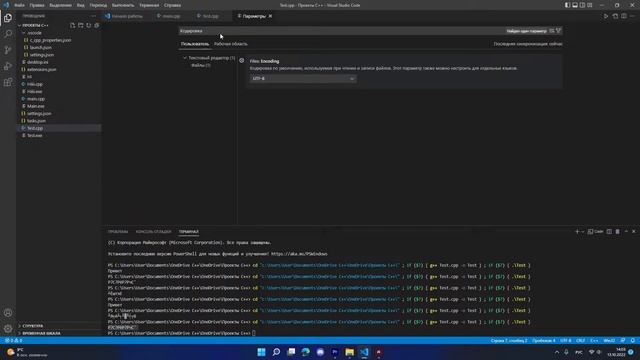Switch to the ПРОБЛЕМЫ panel tab
The width and height of the screenshot is (640, 360).
pyautogui.click(x=118, y=231)
